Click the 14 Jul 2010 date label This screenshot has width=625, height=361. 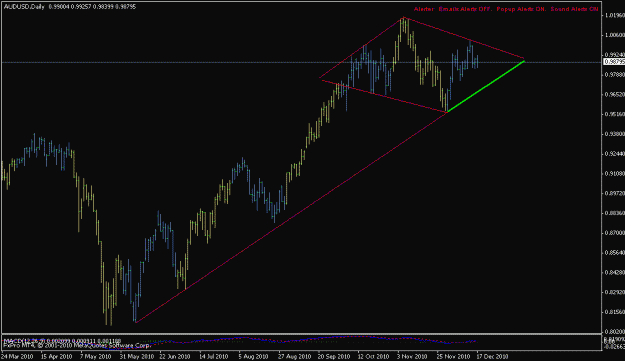[215, 356]
